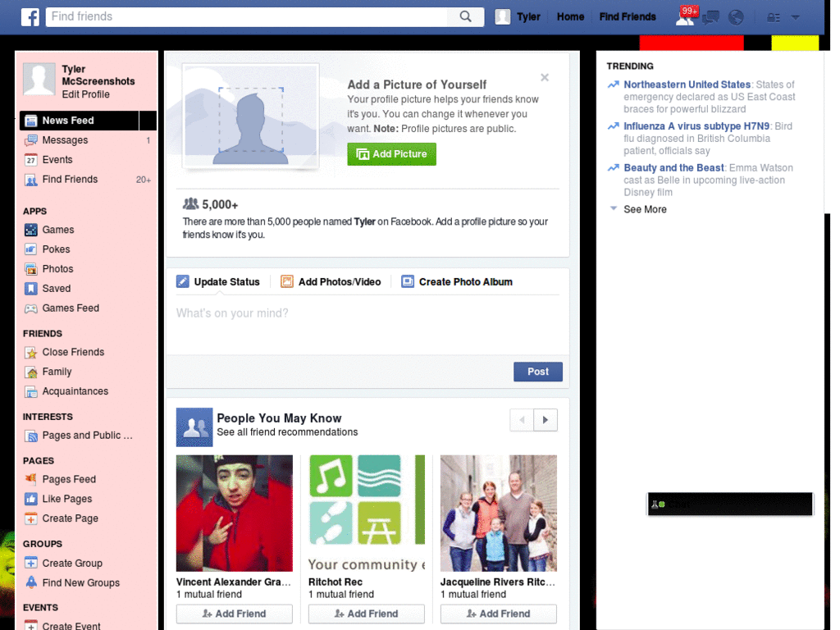Image resolution: width=840 pixels, height=630 pixels.
Task: Open Jacqueline Rivers family photo
Action: pyautogui.click(x=498, y=514)
